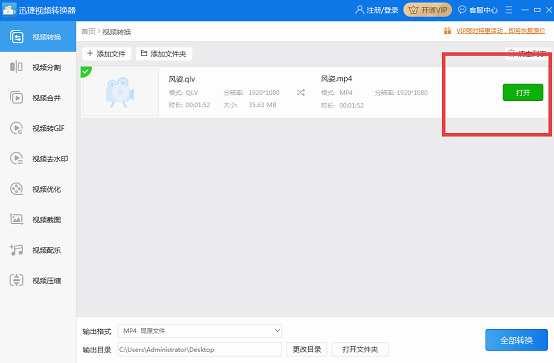Open the 视频截图 screenshot icon
Screen dimensions: 554x363
pyautogui.click(x=16, y=219)
